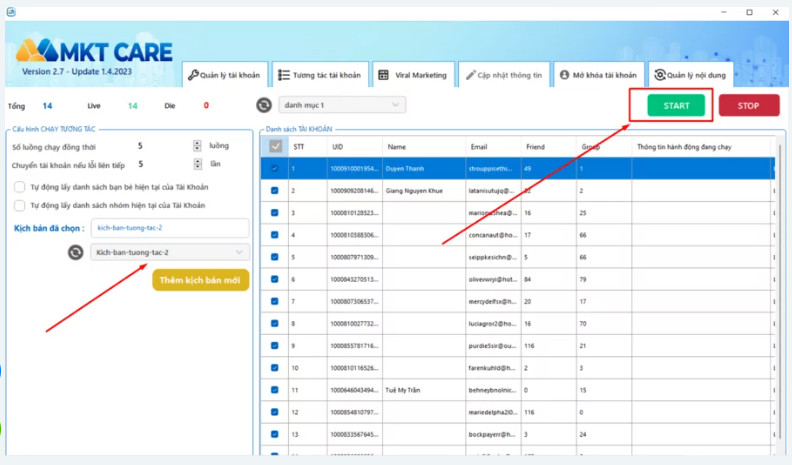Viewport: 792px width, 465px height.
Task: Adjust the Số luồng chạy đồng thời stepper
Action: [197, 146]
